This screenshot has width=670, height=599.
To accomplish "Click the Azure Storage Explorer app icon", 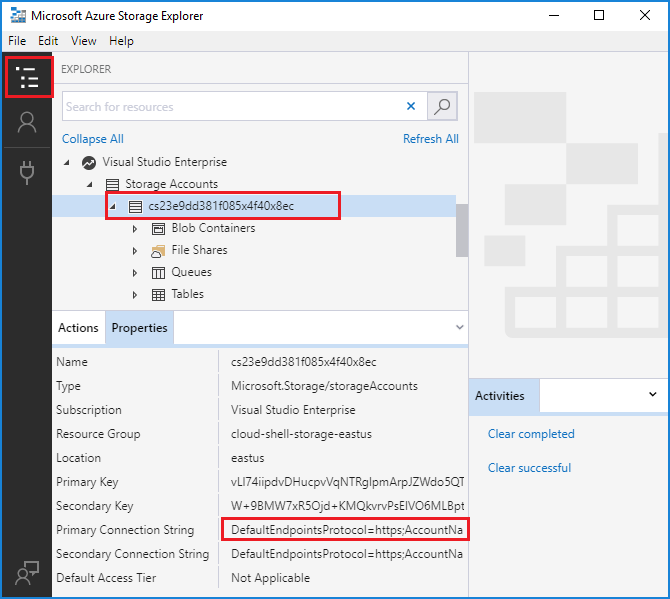I will click(x=18, y=16).
